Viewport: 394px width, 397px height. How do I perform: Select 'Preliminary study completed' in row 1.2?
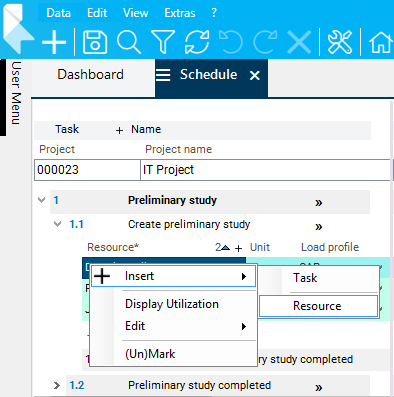199,386
